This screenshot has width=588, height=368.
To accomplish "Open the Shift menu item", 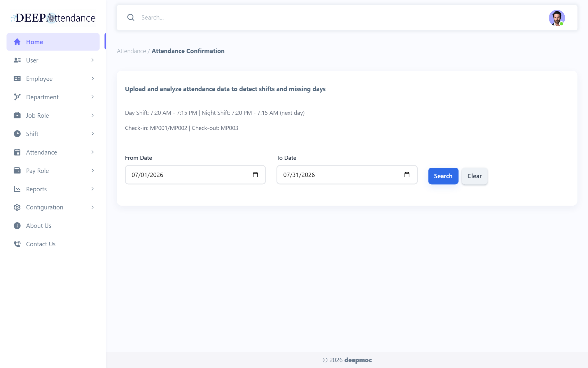I will tap(53, 134).
